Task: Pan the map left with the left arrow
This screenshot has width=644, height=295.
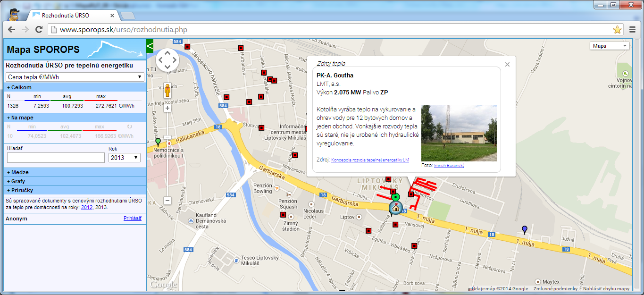Action: (x=160, y=60)
